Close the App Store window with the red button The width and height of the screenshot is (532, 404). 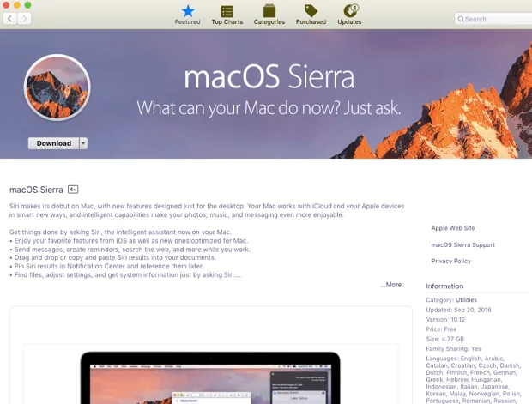(x=7, y=5)
